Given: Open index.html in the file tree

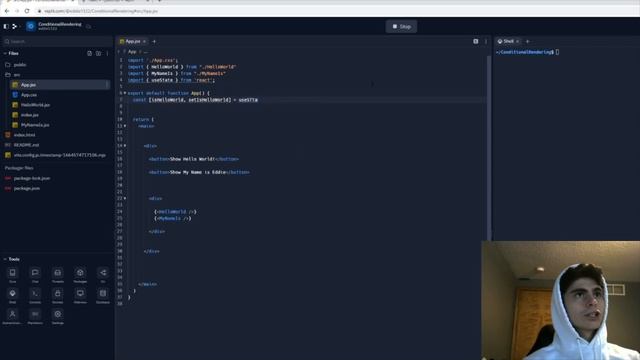Looking at the screenshot, I should tap(57, 135).
